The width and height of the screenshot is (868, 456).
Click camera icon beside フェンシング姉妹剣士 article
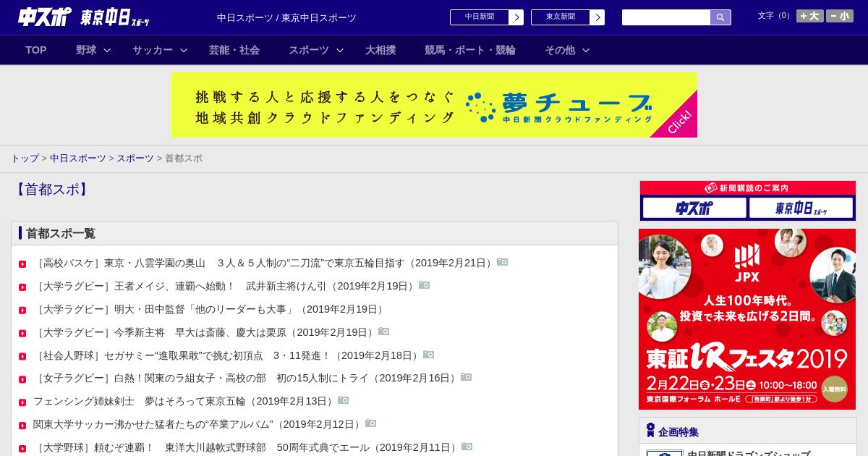click(343, 400)
